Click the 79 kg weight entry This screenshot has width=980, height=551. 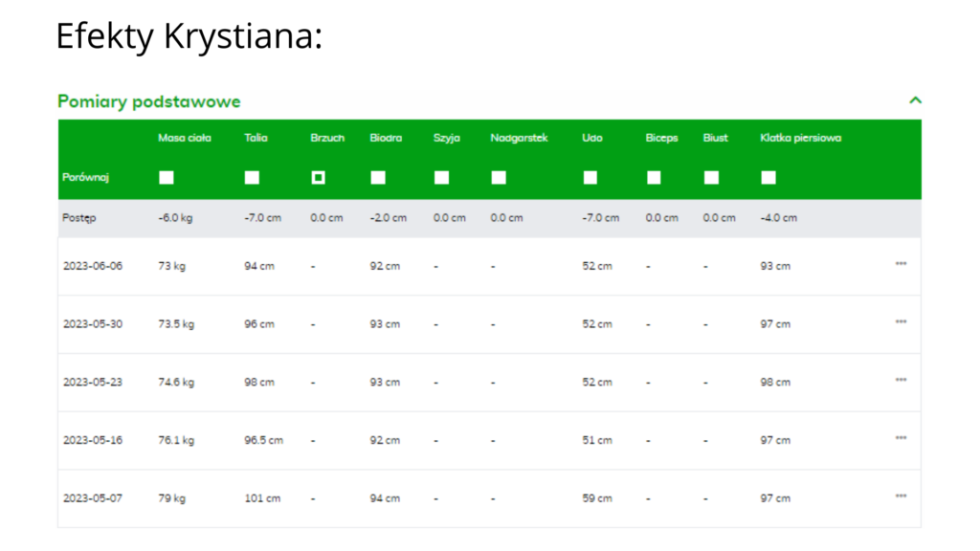[171, 498]
